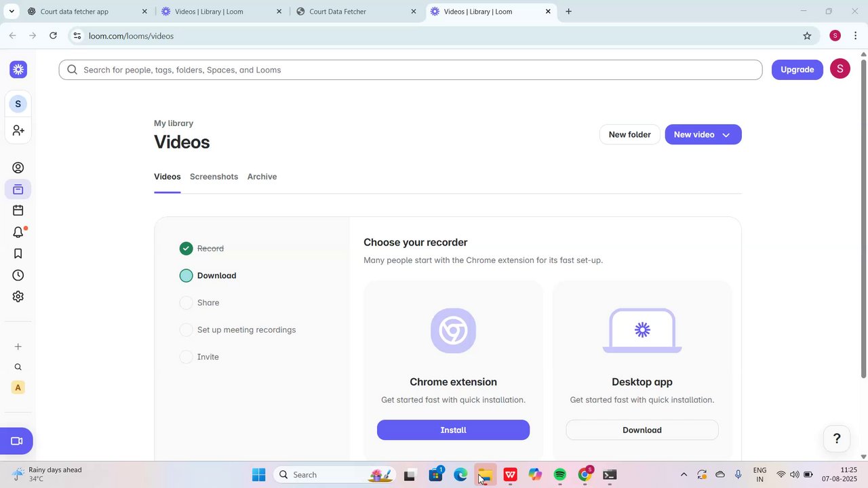This screenshot has width=868, height=488.
Task: Click the Choose your recorder heading
Action: (415, 243)
